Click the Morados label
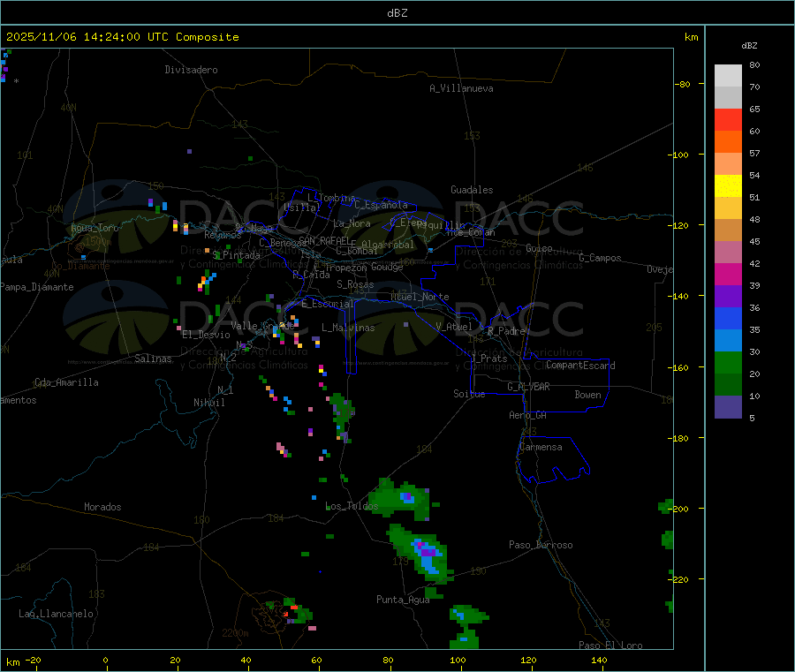Viewport: 795px width, 672px height. click(x=103, y=507)
